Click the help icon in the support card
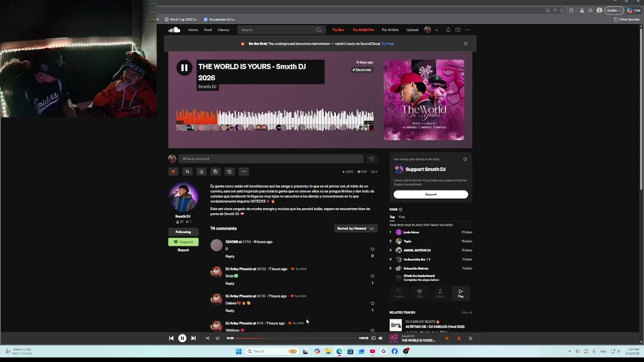The height and width of the screenshot is (362, 644). [465, 159]
